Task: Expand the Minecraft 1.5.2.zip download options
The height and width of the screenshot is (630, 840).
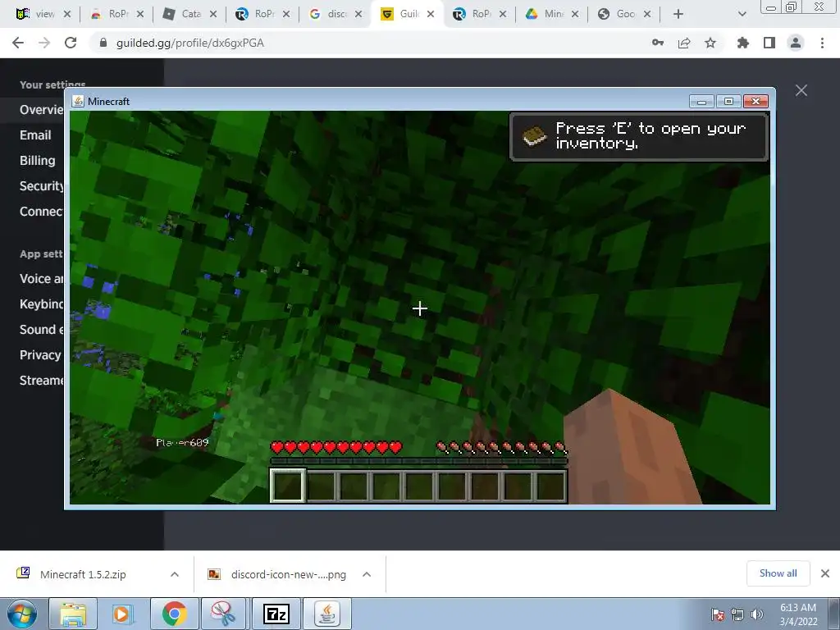Action: click(175, 574)
